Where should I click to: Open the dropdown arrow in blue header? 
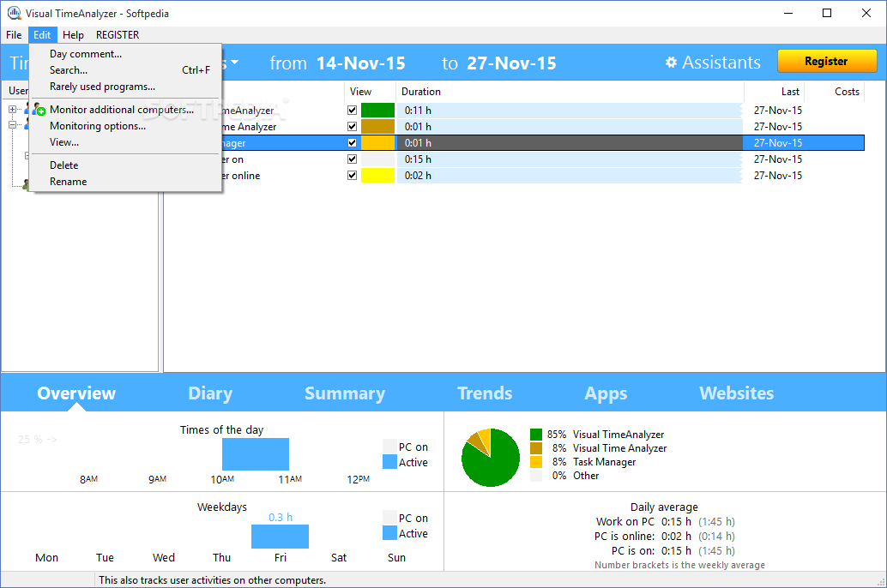[x=234, y=63]
